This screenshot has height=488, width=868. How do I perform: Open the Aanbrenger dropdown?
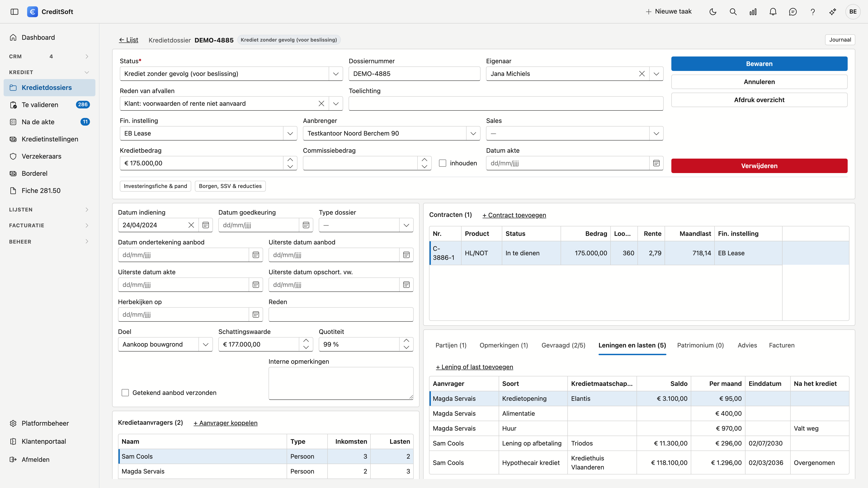(473, 133)
